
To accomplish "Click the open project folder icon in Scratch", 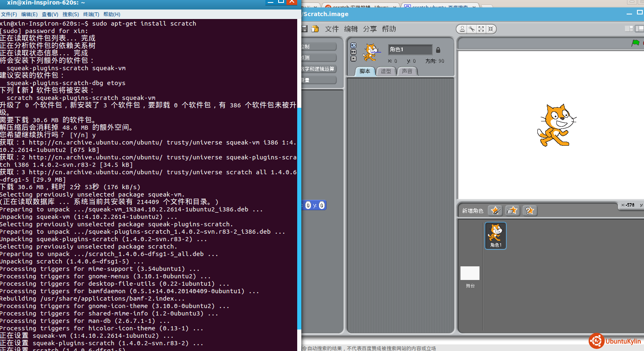I will (x=315, y=29).
